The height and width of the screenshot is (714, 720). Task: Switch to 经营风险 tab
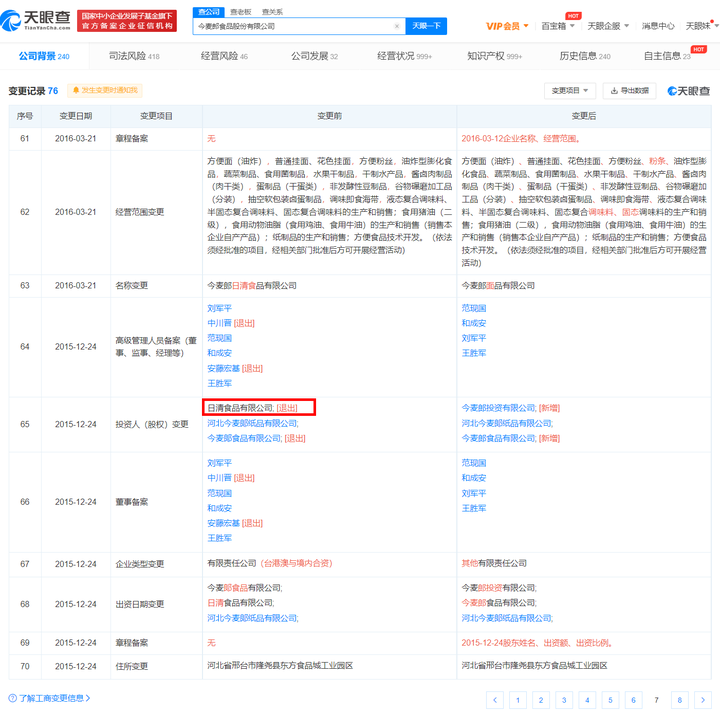point(224,56)
